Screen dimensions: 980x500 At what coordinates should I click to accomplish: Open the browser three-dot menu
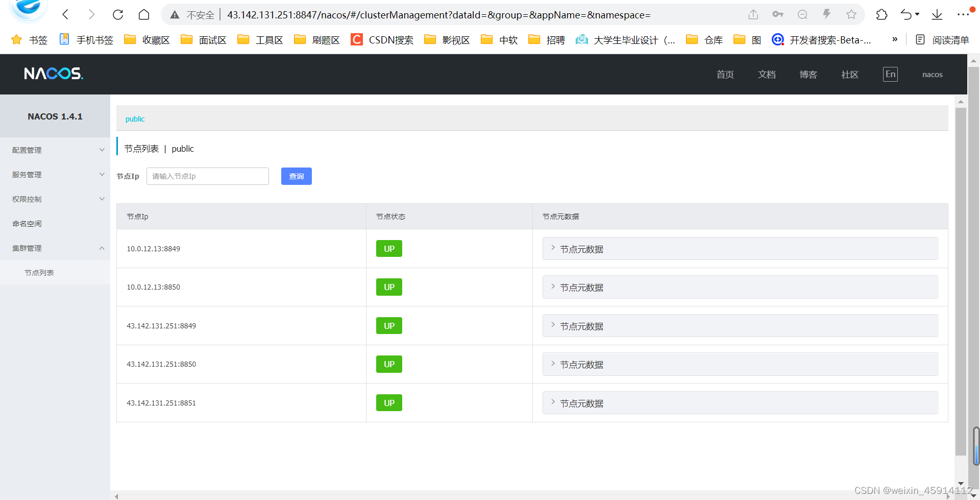(x=963, y=14)
